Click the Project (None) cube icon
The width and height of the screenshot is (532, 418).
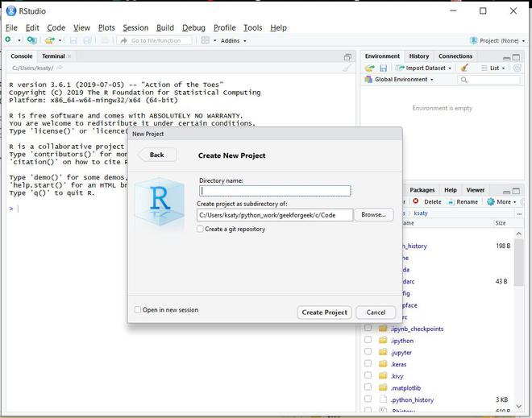(473, 41)
